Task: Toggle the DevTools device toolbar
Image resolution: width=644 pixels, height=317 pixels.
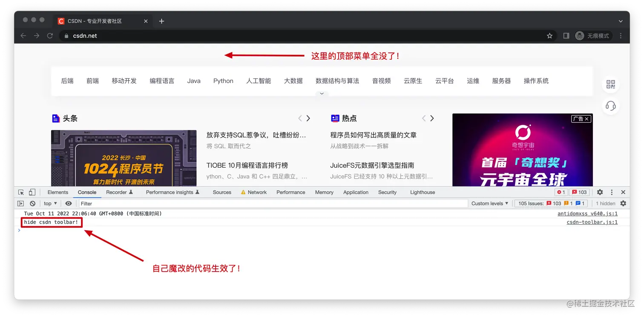Action: click(32, 192)
